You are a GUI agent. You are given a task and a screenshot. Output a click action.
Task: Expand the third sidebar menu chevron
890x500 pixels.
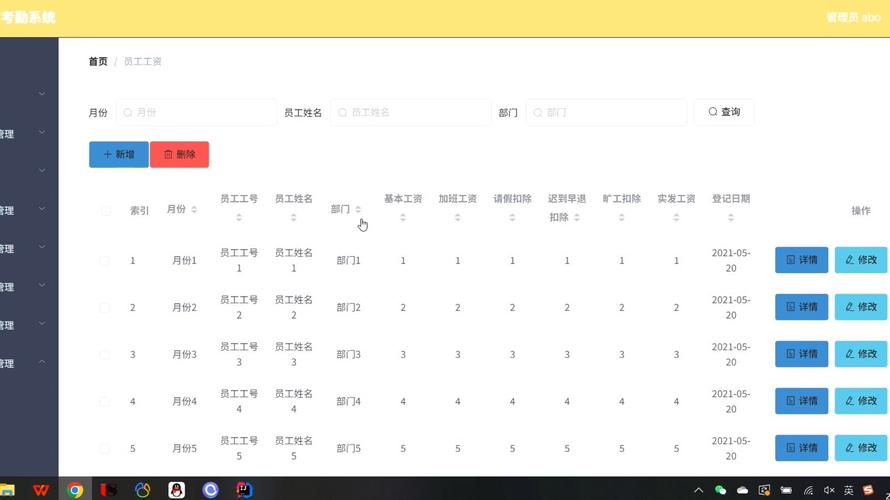tap(42, 170)
